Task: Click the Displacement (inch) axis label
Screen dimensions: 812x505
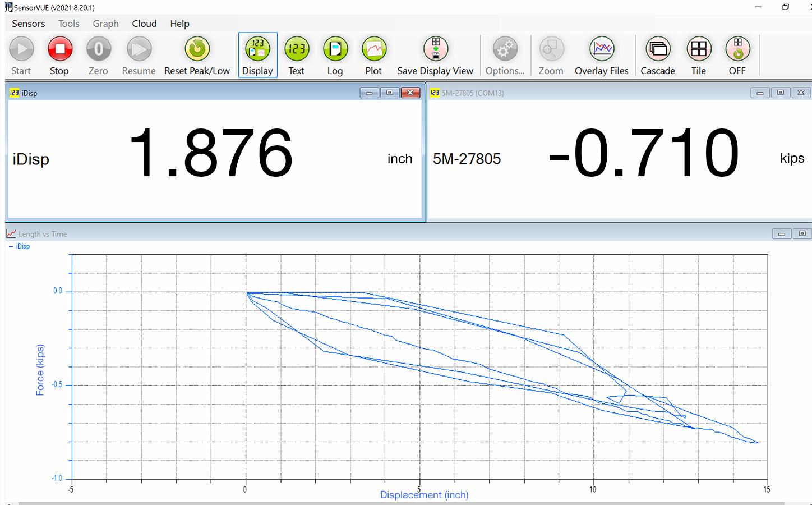Action: (425, 495)
